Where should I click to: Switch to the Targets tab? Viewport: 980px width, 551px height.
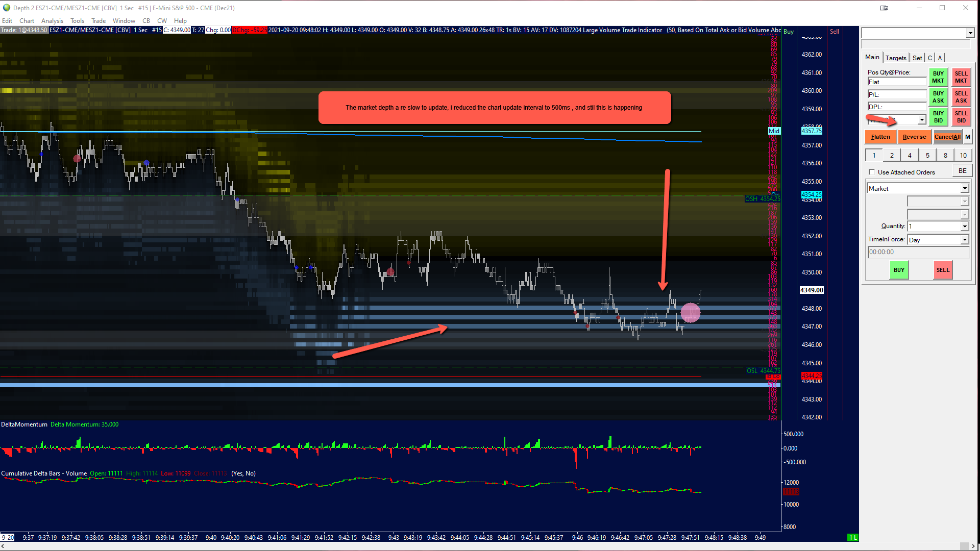click(x=896, y=58)
